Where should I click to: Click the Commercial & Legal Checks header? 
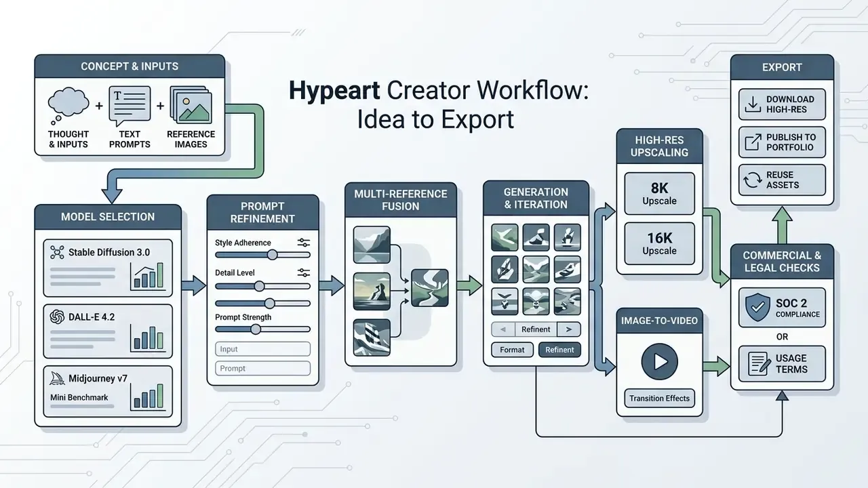click(x=782, y=262)
